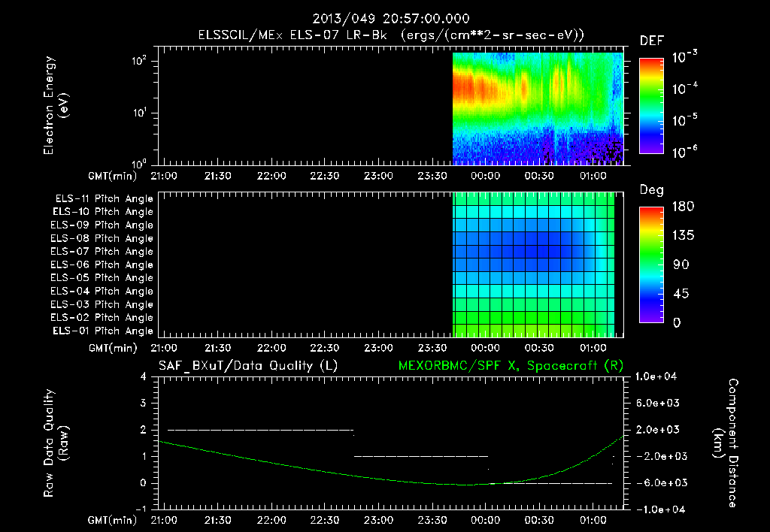Select the ELS-07 Pitch Angle row label
Screen dimensions: 770x532
point(102,252)
